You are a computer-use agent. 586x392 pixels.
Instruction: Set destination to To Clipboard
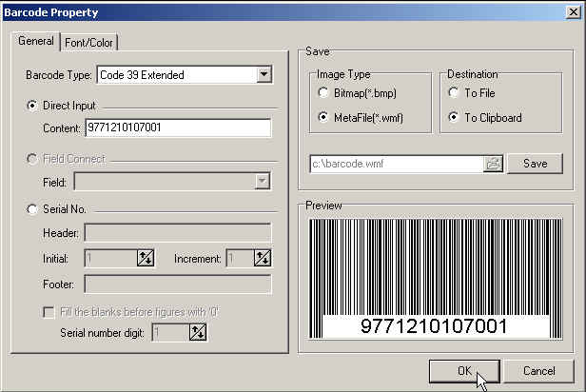(457, 118)
